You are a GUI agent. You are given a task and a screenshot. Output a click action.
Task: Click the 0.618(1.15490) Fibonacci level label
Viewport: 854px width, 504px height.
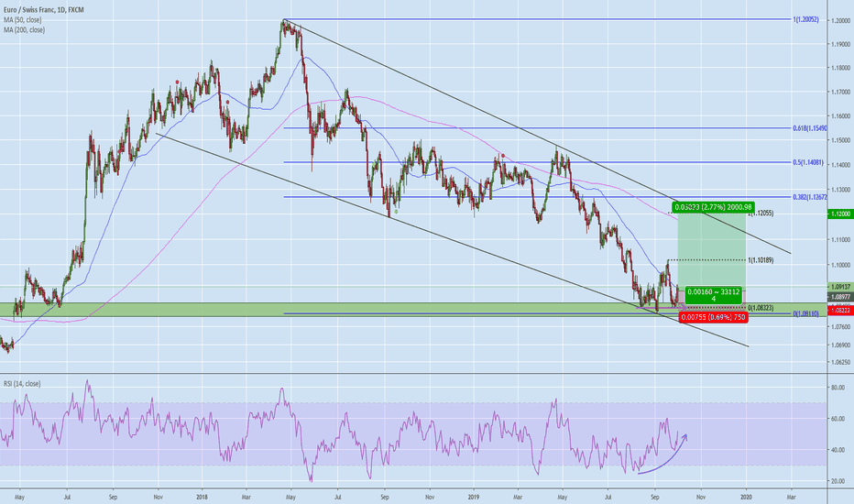[810, 128]
